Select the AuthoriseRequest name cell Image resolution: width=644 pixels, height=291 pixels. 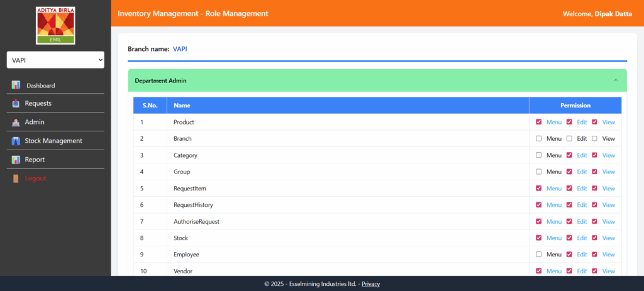348,221
